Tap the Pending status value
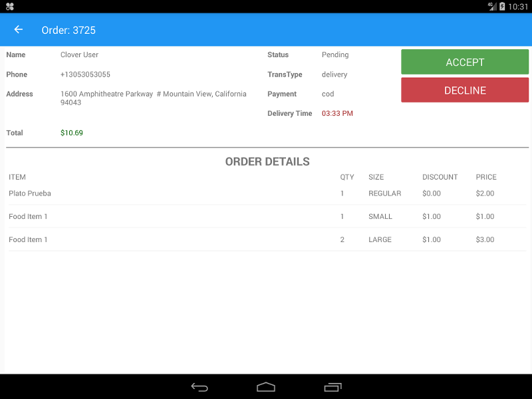 pyautogui.click(x=335, y=55)
